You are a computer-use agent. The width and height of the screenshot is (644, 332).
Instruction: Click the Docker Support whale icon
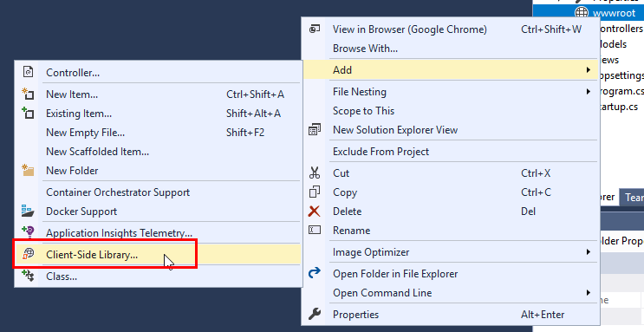click(28, 211)
